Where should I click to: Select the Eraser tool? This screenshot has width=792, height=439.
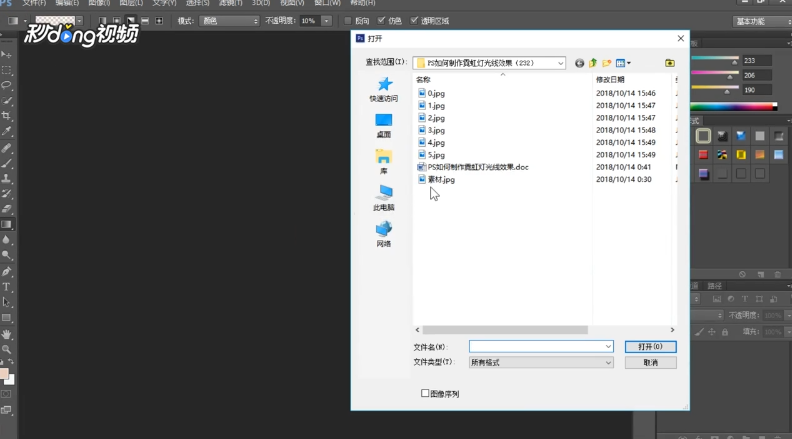point(7,209)
